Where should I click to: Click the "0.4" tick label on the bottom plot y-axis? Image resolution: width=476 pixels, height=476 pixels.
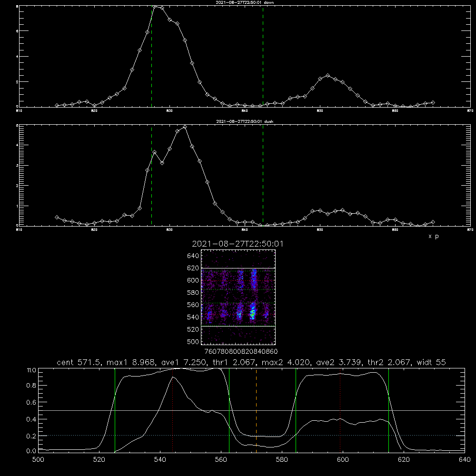31,419
